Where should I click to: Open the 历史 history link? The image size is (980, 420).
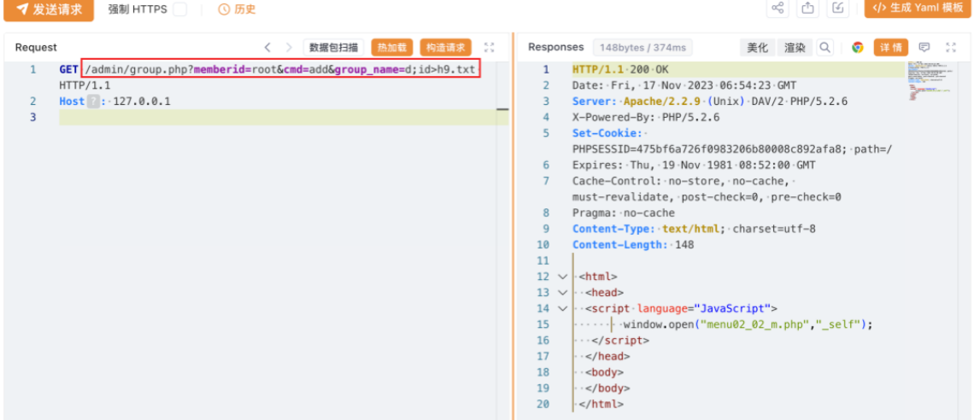pyautogui.click(x=237, y=9)
